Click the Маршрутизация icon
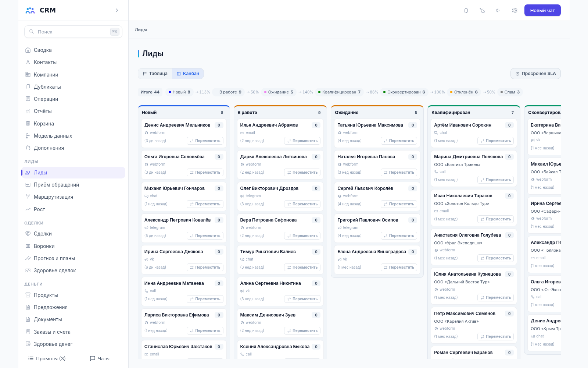The width and height of the screenshot is (588, 368). pyautogui.click(x=28, y=197)
